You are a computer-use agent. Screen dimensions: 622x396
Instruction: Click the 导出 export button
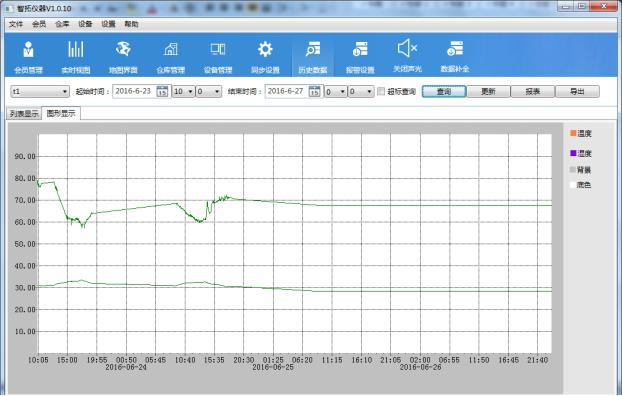pyautogui.click(x=577, y=92)
